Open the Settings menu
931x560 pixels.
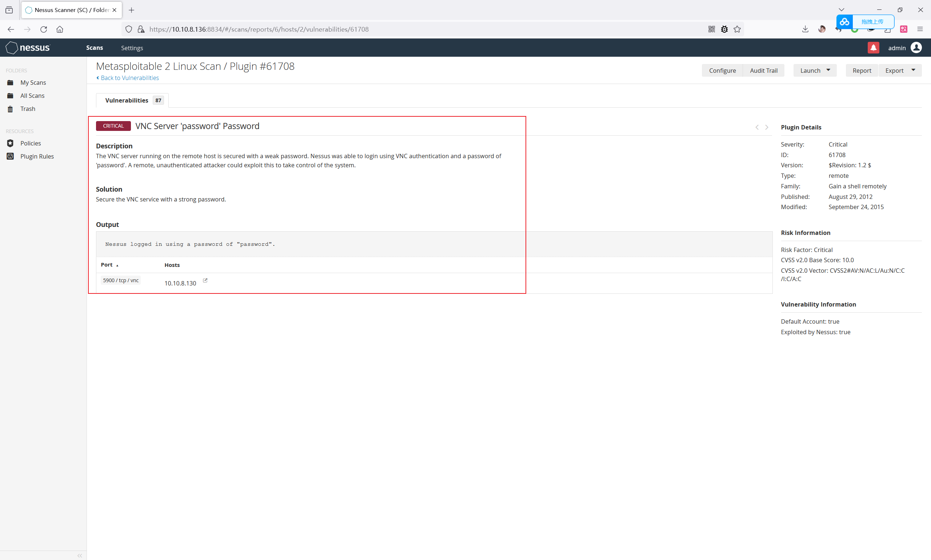pos(132,48)
